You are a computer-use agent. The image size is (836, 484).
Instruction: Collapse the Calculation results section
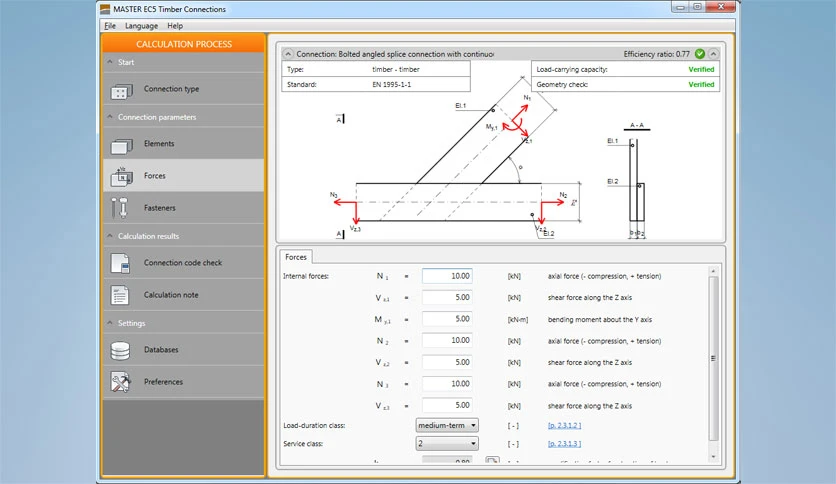(x=110, y=236)
